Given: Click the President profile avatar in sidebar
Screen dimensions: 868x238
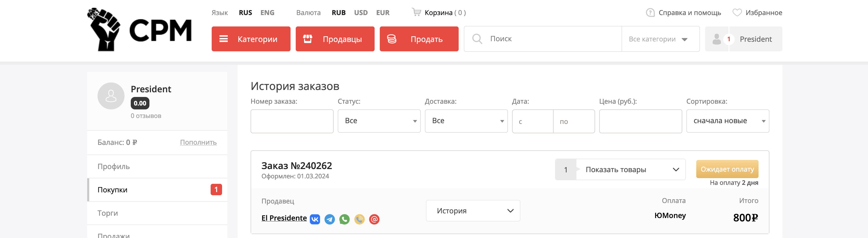Looking at the screenshot, I should click(111, 96).
